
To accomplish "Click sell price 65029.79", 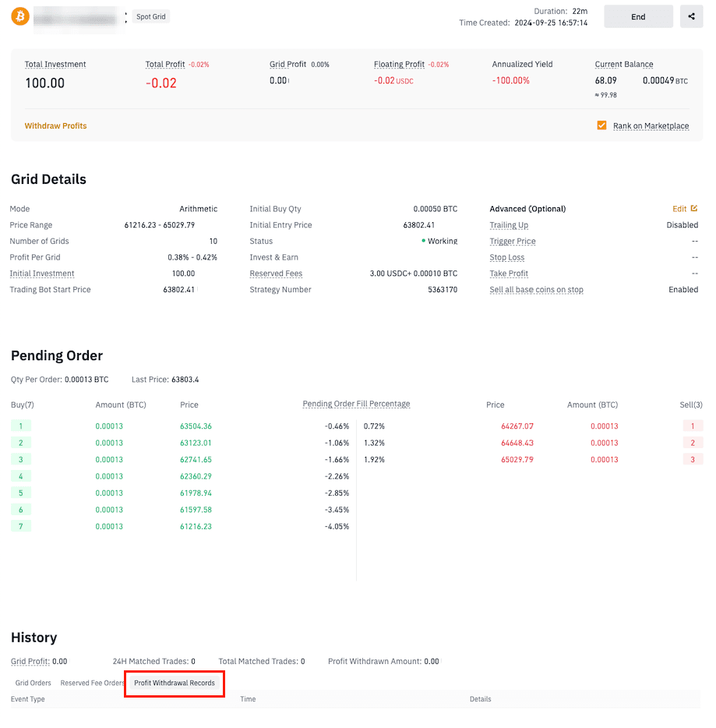I will coord(517,460).
